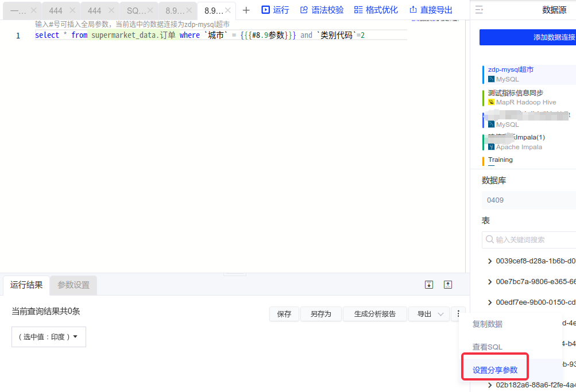The width and height of the screenshot is (576, 392).
Task: Click the download-arrow panel icon in results bar
Action: click(428, 285)
